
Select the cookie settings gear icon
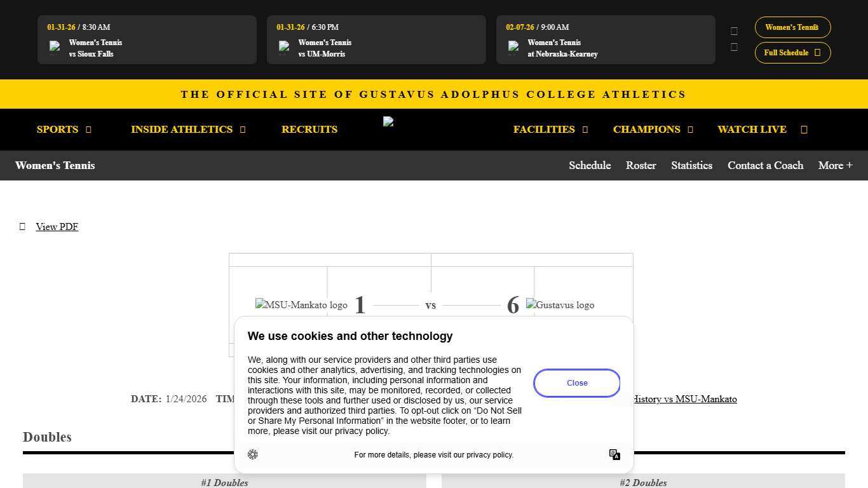coord(252,454)
